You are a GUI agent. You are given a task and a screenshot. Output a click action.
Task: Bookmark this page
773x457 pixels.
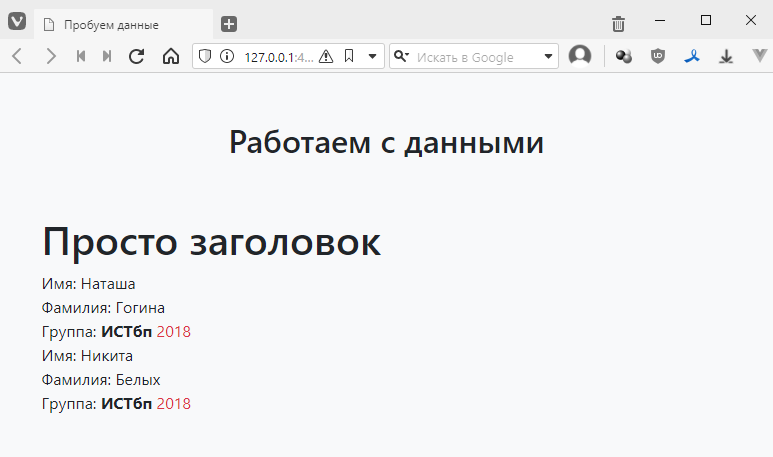click(x=349, y=57)
